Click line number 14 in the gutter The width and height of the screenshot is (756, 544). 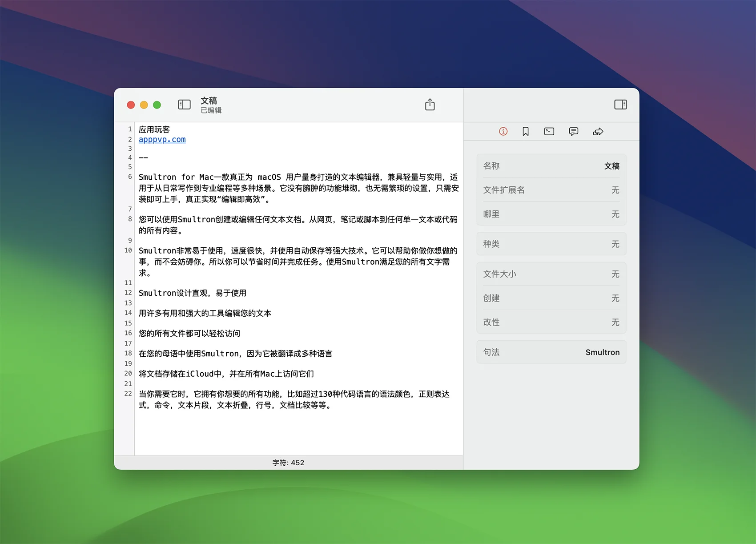pos(128,313)
